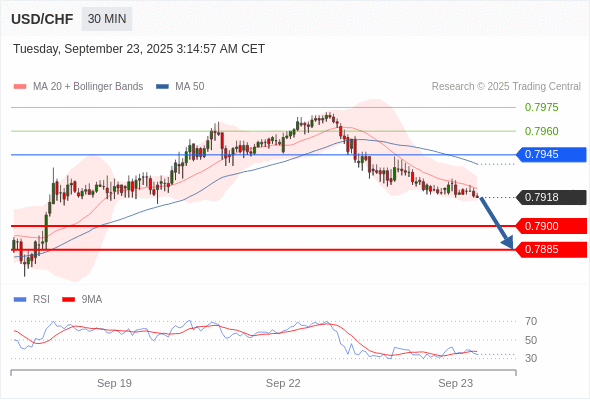Select the MA 20 + Bollinger Bands legend swatch
Viewport: 590px width, 400px height.
click(20, 87)
